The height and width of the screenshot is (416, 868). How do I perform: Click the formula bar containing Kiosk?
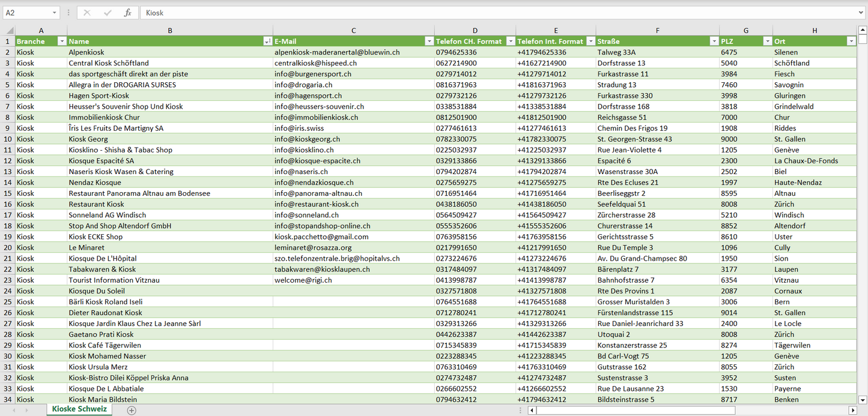[481, 13]
